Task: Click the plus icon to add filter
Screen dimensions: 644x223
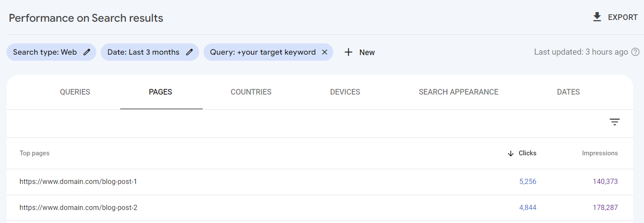Action: pos(348,52)
